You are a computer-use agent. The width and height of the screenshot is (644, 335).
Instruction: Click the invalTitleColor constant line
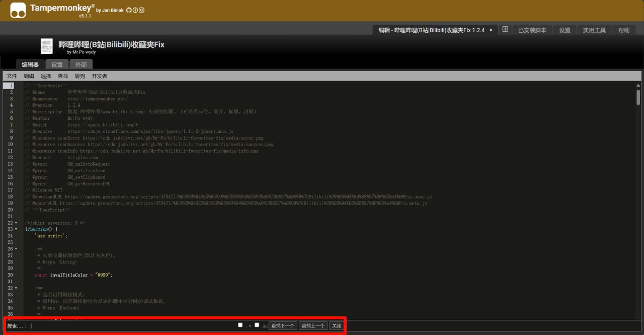click(x=74, y=275)
